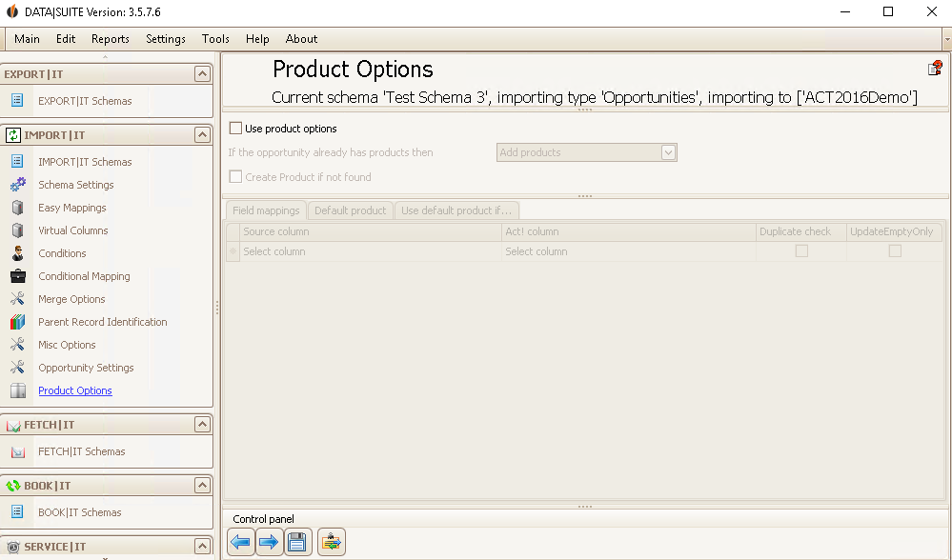This screenshot has width=952, height=560.
Task: Save using the floppy disk button
Action: tap(297, 542)
